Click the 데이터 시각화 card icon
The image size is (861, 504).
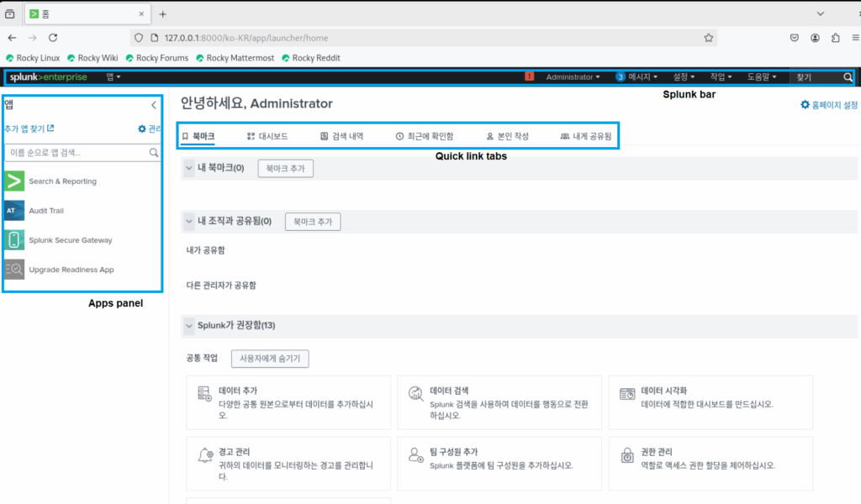tap(627, 393)
